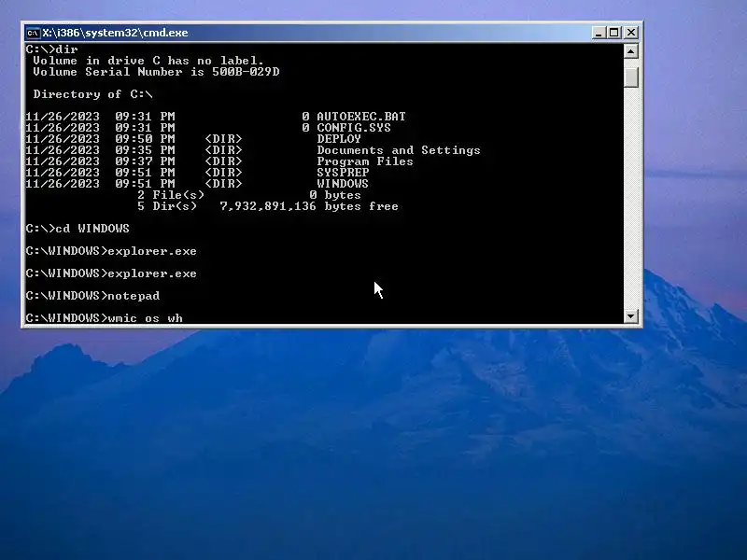This screenshot has height=560, width=747.
Task: Click the 'C:\>dir' command at top
Action: (x=52, y=49)
